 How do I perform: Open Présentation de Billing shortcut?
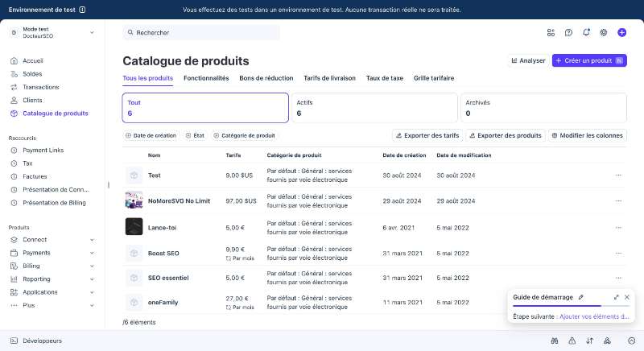click(52, 203)
